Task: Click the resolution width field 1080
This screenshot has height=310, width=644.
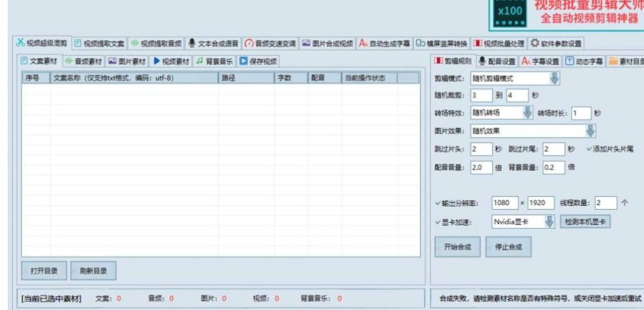Action: [x=505, y=203]
